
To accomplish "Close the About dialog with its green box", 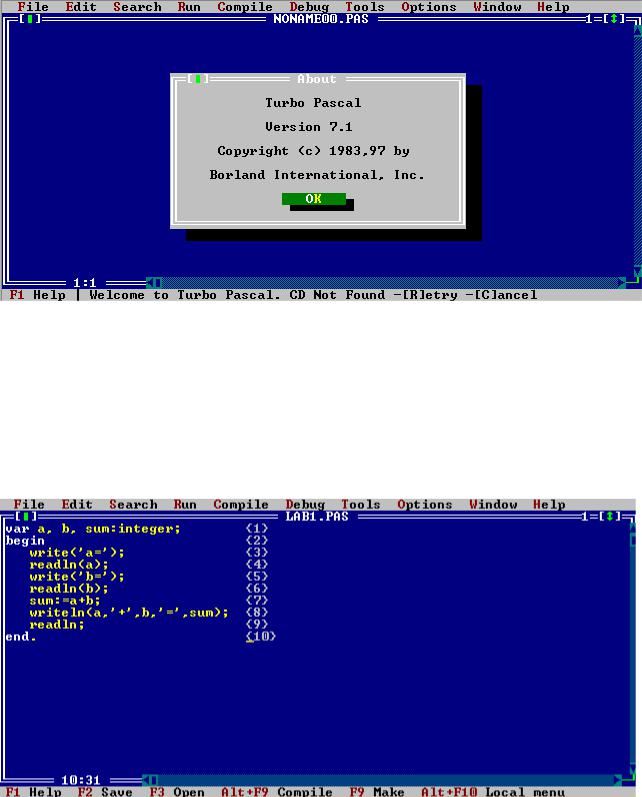I will coord(198,79).
